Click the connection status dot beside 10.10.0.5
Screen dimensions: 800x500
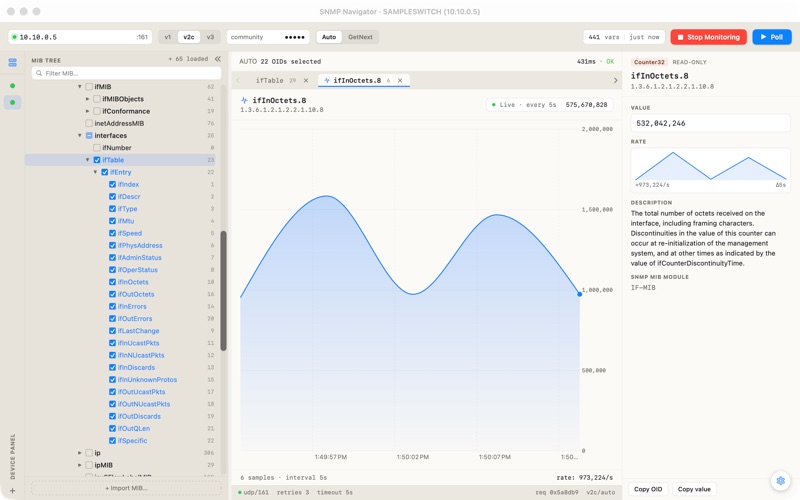pyautogui.click(x=14, y=37)
